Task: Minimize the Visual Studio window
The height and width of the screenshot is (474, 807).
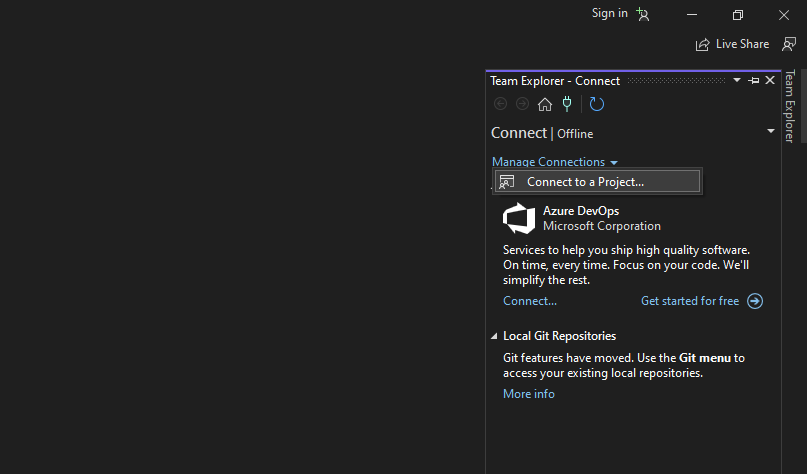Action: click(692, 15)
